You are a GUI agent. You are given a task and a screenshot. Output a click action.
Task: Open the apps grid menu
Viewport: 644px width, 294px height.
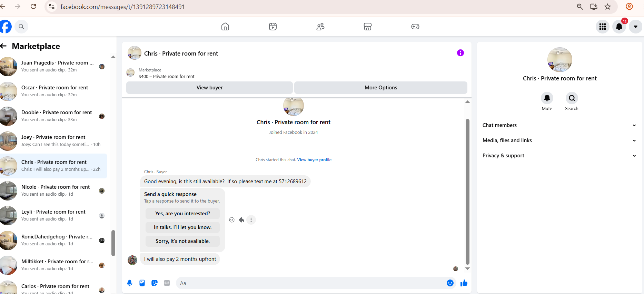603,27
